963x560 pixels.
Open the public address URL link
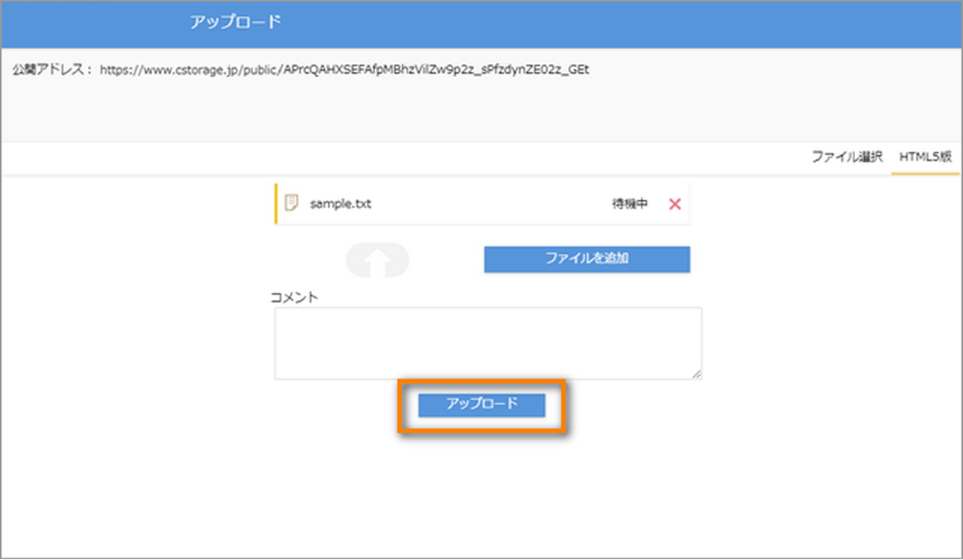click(x=345, y=70)
